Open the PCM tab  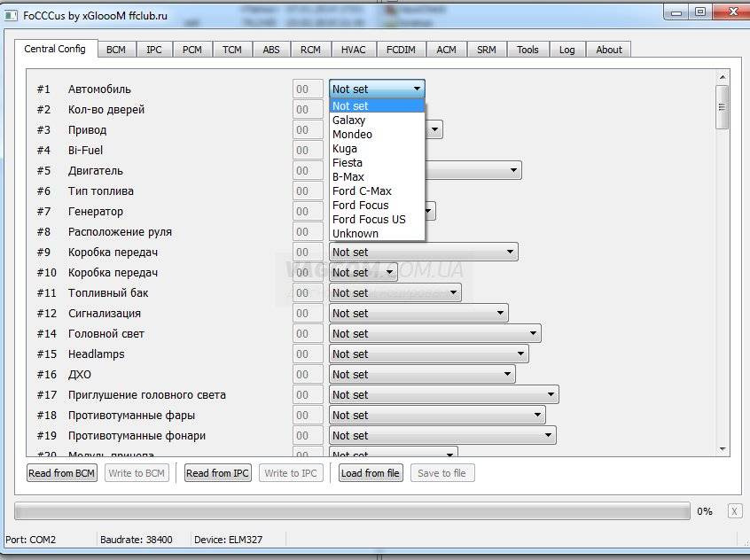pyautogui.click(x=191, y=50)
